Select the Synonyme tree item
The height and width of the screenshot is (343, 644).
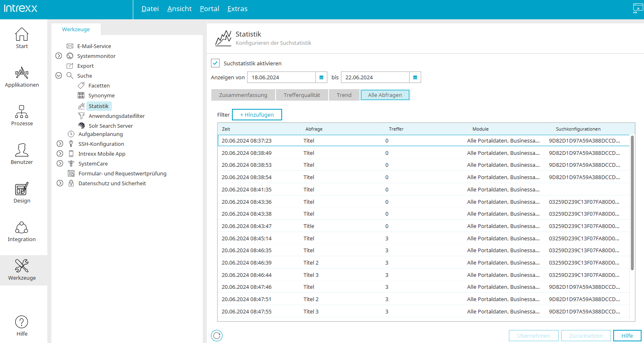[102, 95]
